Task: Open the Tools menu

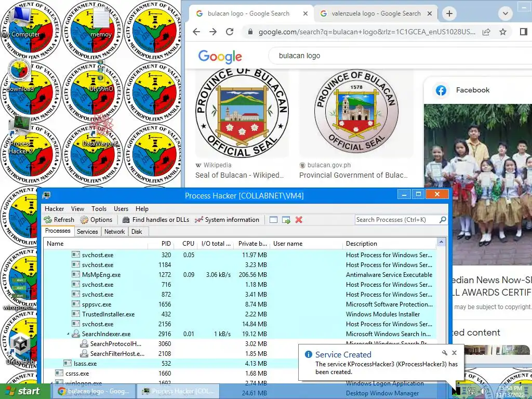Action: [x=99, y=209]
